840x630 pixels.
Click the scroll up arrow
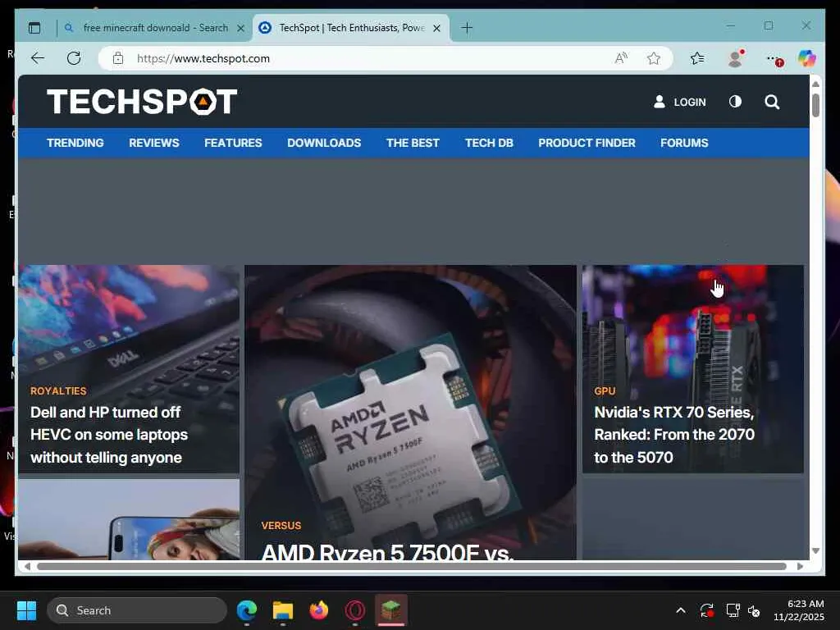[x=815, y=84]
